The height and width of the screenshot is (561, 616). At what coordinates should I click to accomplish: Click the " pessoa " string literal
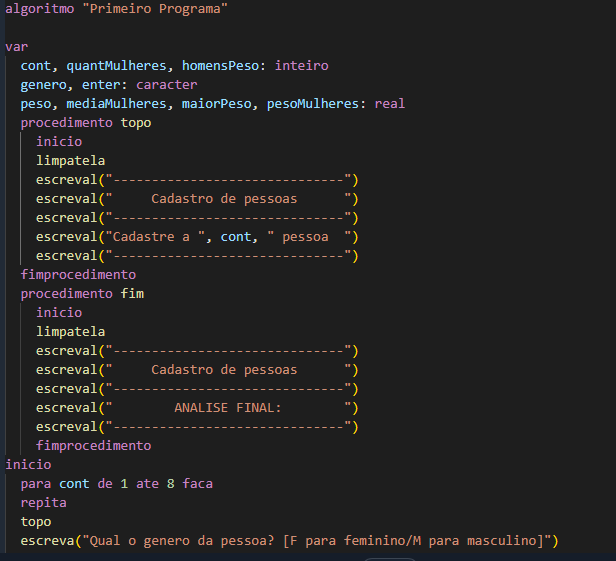(309, 237)
